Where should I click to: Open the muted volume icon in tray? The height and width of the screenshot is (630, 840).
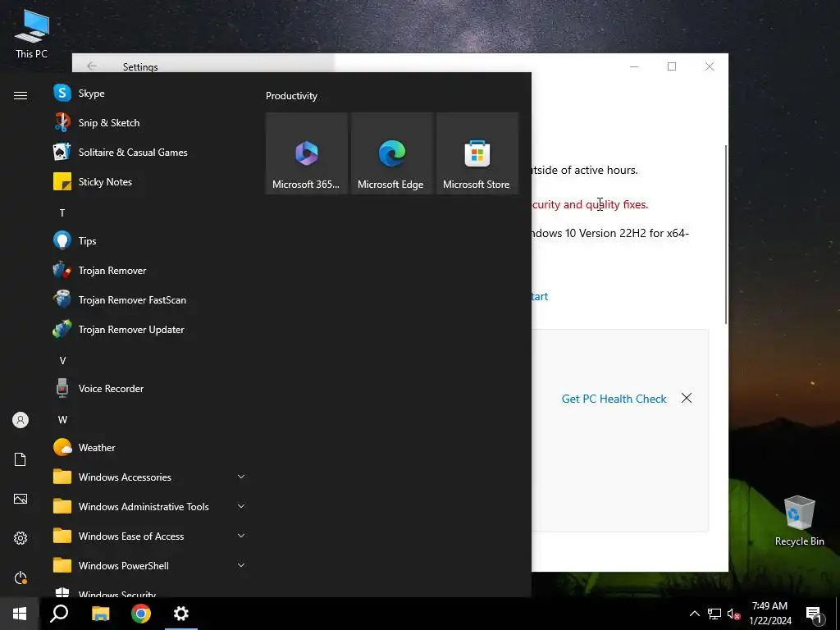734,614
